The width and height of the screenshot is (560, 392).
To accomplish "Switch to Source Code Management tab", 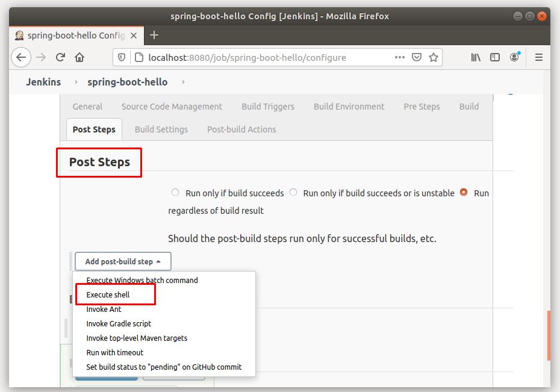I will tap(172, 107).
